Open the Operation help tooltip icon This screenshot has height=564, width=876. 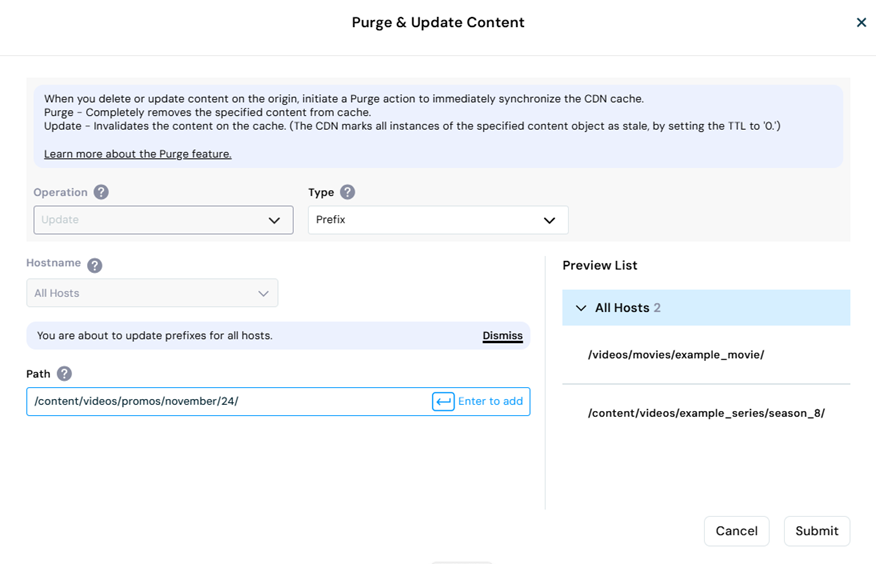tap(101, 192)
